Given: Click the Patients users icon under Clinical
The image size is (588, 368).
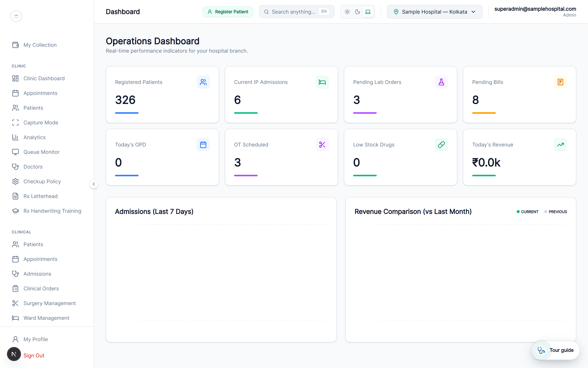Looking at the screenshot, I should pos(16,244).
